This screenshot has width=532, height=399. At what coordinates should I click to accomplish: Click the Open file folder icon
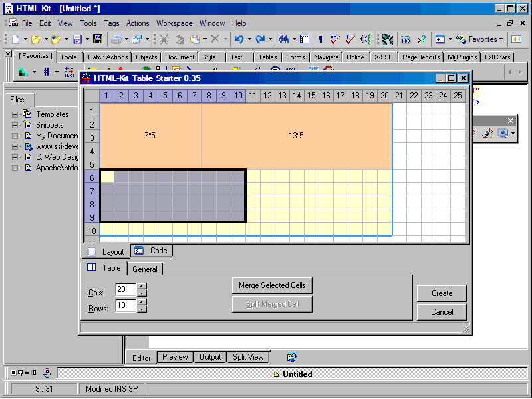coord(36,39)
